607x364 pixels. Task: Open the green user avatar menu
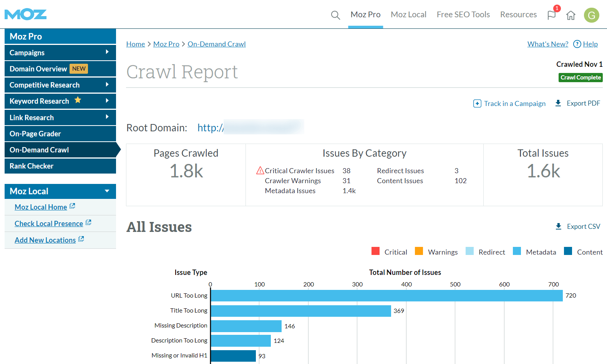[x=591, y=15]
